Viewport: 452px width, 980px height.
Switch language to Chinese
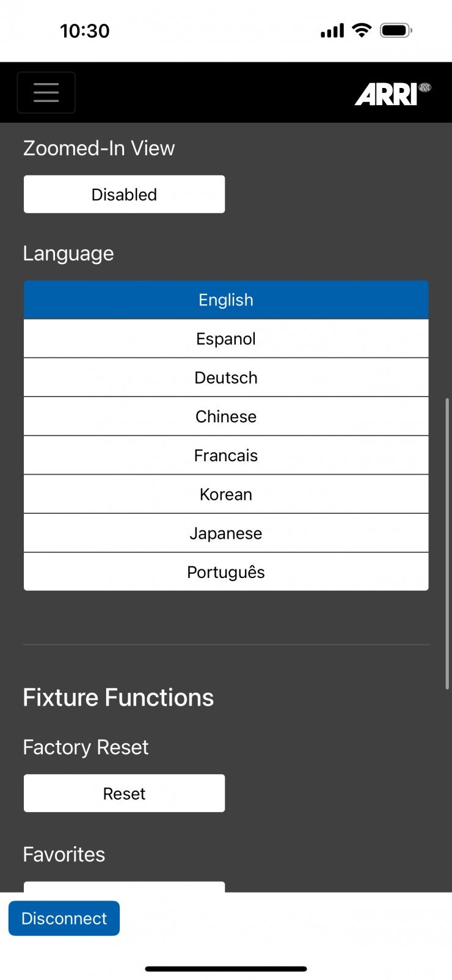click(226, 417)
